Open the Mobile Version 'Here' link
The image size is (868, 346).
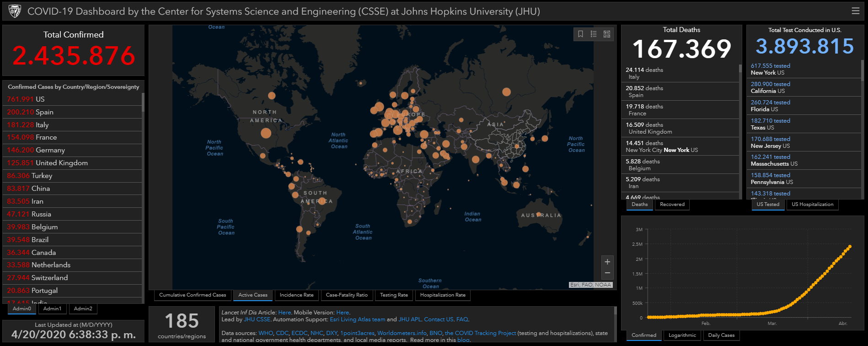[343, 313]
